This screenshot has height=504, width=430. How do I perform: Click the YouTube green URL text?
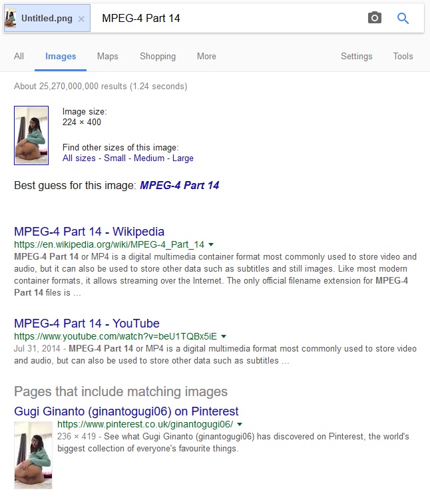pos(115,336)
